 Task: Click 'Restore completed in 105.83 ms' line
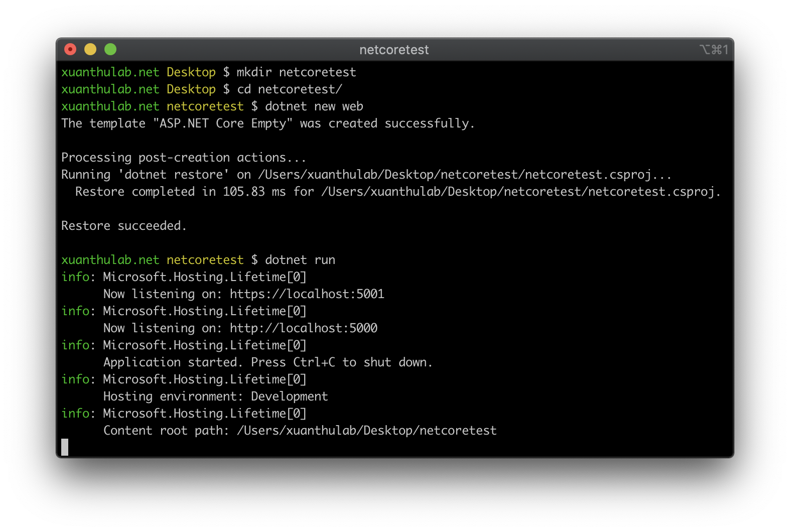tap(398, 192)
